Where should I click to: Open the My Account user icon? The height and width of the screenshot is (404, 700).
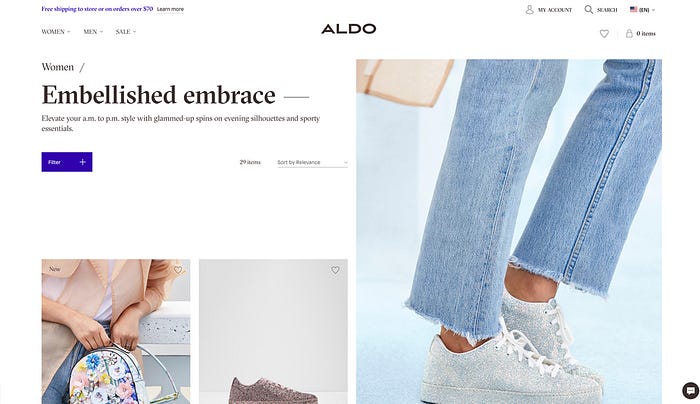point(529,9)
